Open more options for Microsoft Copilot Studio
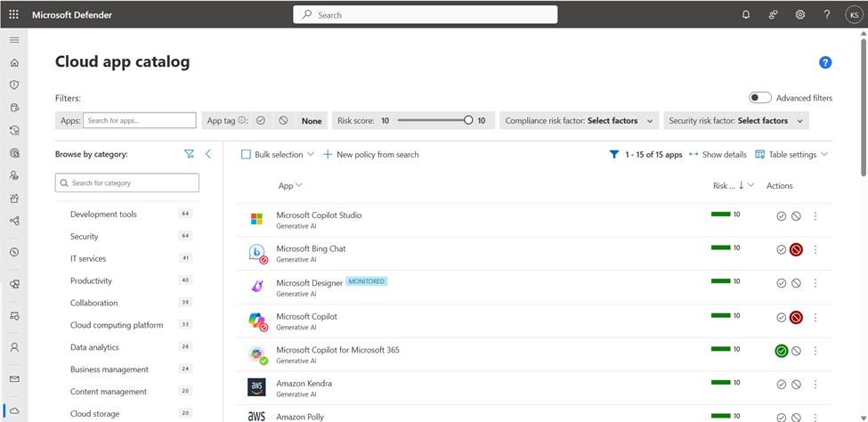This screenshot has height=422, width=868. tap(815, 216)
